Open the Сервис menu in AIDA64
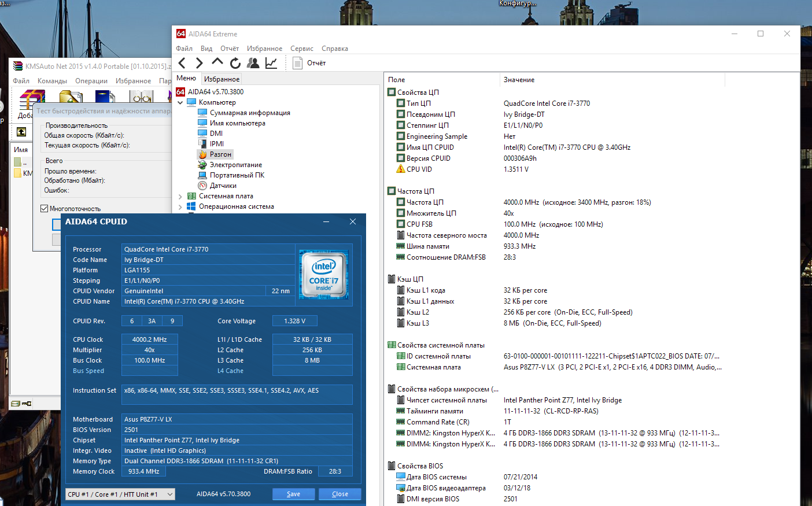Image resolution: width=812 pixels, height=506 pixels. (x=302, y=49)
